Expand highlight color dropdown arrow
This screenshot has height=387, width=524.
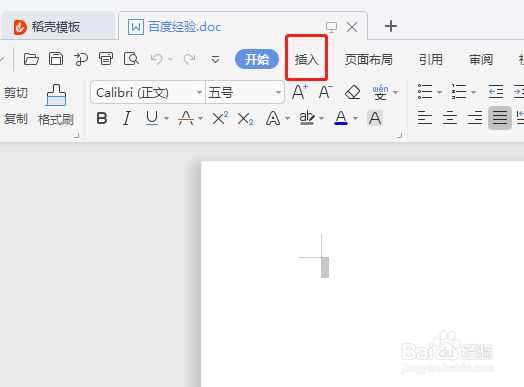321,118
